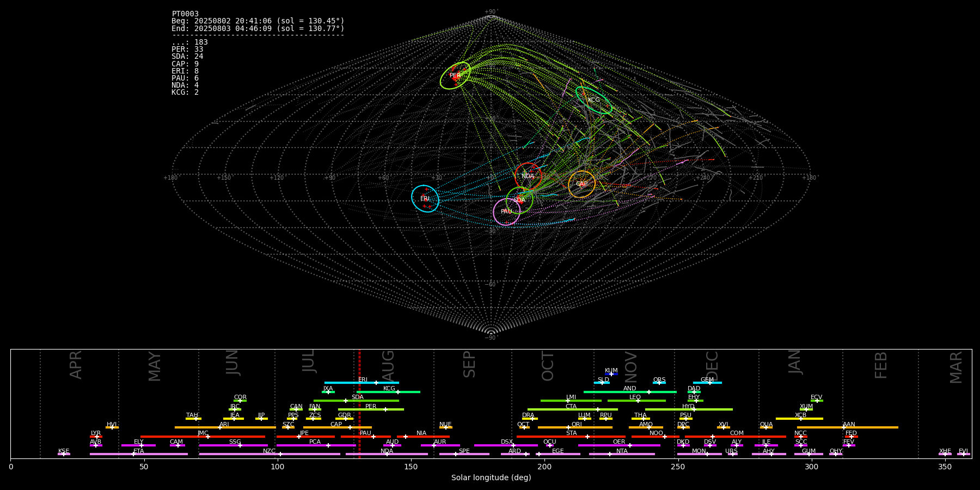This screenshot has height=490, width=980.
Task: Click the GEM shower bar in timeline
Action: [707, 383]
